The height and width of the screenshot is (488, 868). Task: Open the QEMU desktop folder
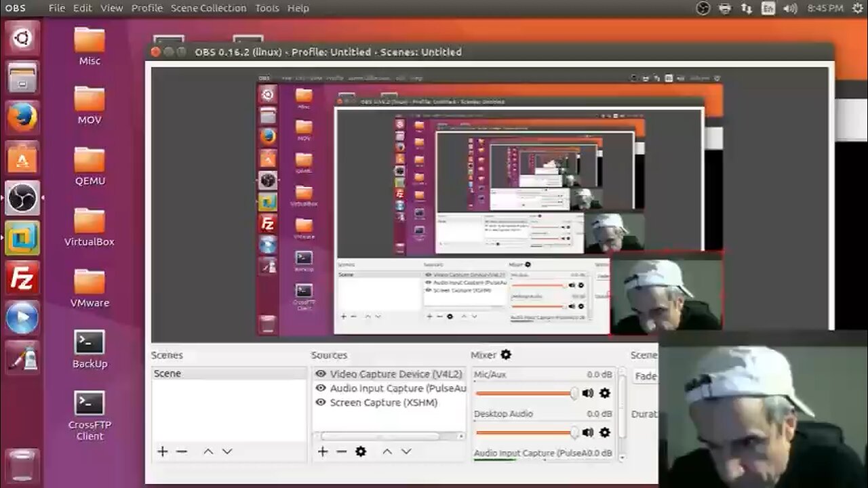(x=90, y=167)
